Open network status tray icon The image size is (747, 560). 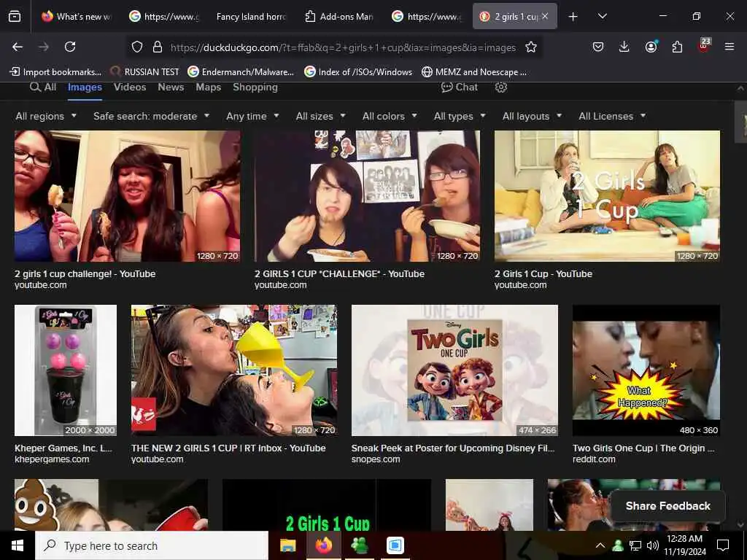[635, 545]
